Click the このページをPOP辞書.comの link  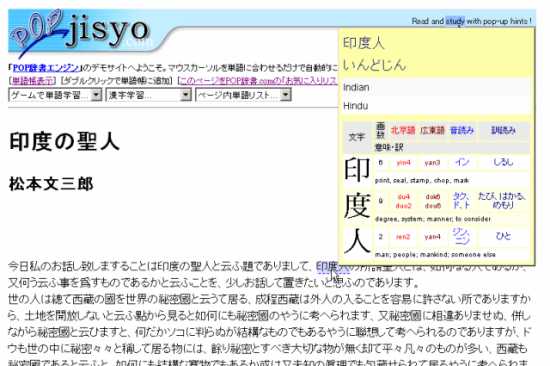(x=259, y=81)
